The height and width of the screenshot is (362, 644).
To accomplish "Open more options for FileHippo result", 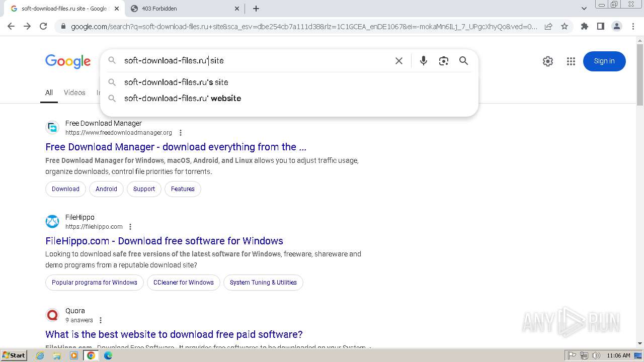I will pyautogui.click(x=130, y=227).
